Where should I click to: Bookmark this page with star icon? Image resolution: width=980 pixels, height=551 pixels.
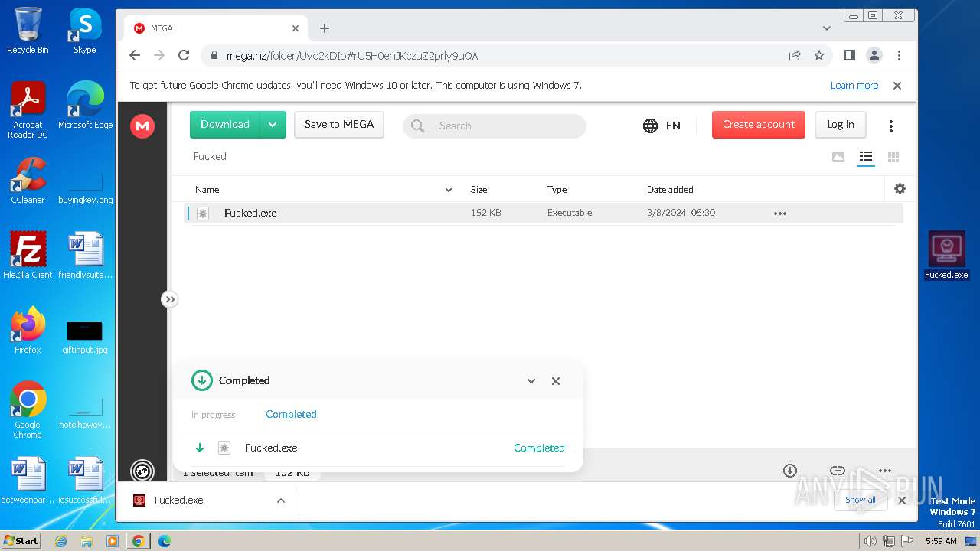coord(819,55)
